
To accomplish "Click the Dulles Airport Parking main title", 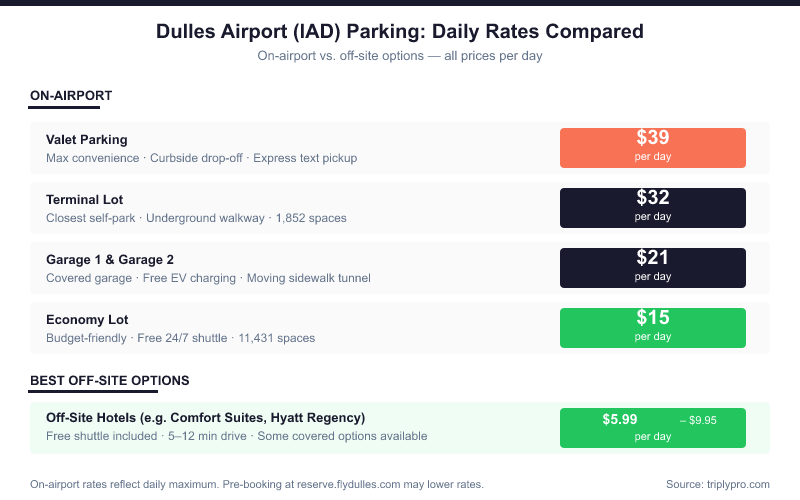I will point(400,32).
